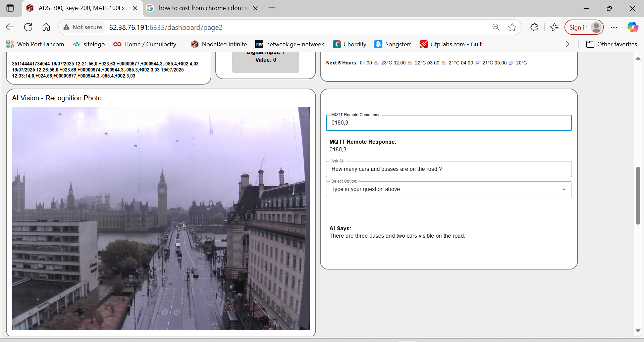
Task: Open the Favorites list icon
Action: pyautogui.click(x=554, y=27)
